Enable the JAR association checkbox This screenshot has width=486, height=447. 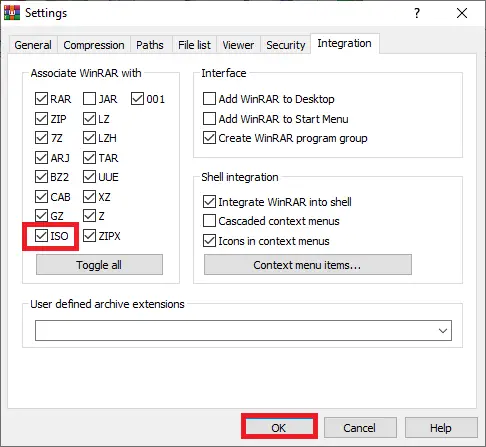point(89,99)
